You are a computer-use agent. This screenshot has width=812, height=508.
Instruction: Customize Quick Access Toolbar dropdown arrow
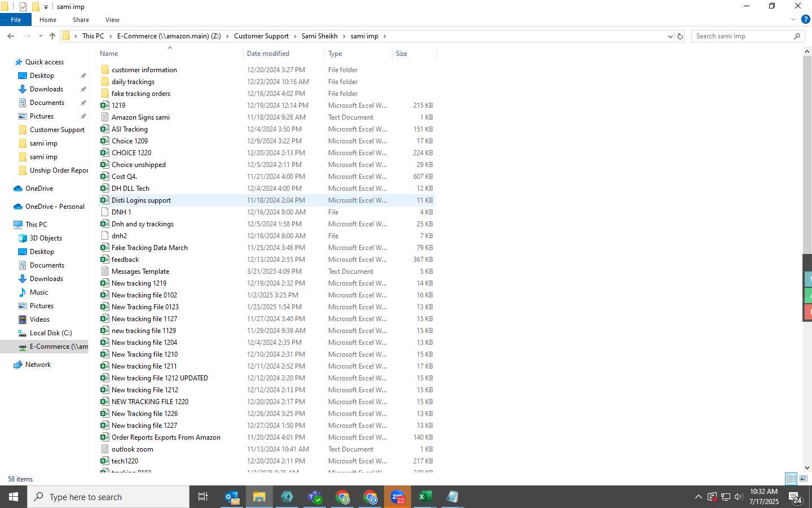point(46,7)
